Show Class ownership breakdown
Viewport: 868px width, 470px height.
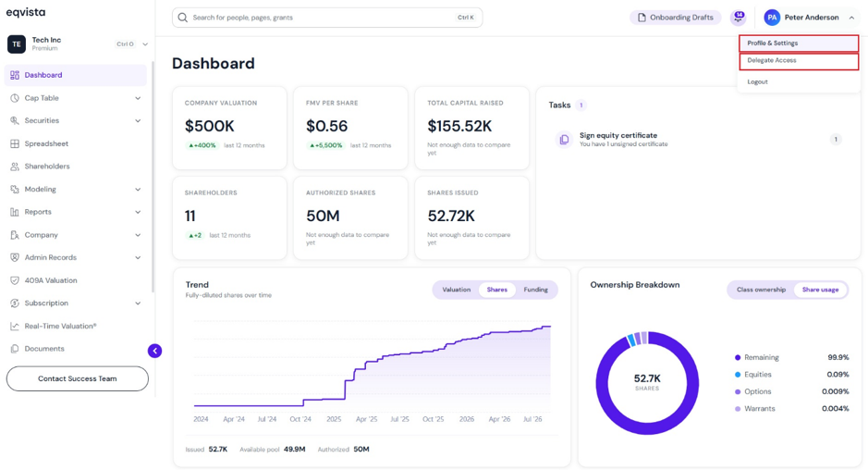click(x=761, y=290)
